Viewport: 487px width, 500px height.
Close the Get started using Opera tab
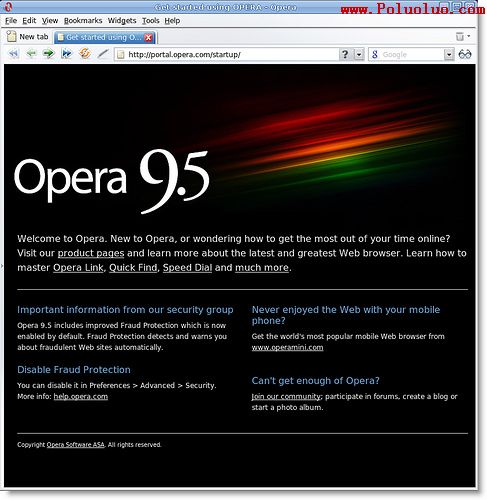coord(148,38)
